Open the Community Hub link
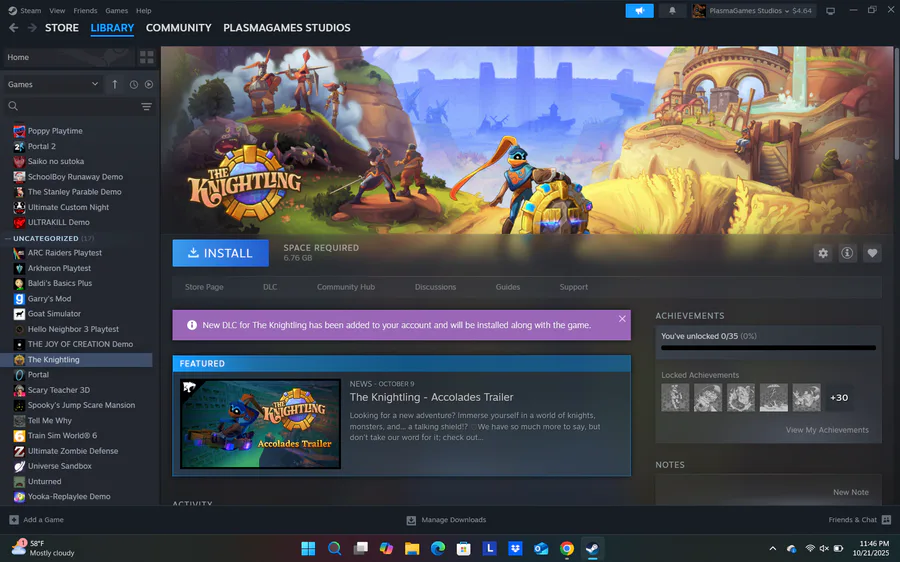Screen dimensions: 900x562 pyautogui.click(x=346, y=287)
